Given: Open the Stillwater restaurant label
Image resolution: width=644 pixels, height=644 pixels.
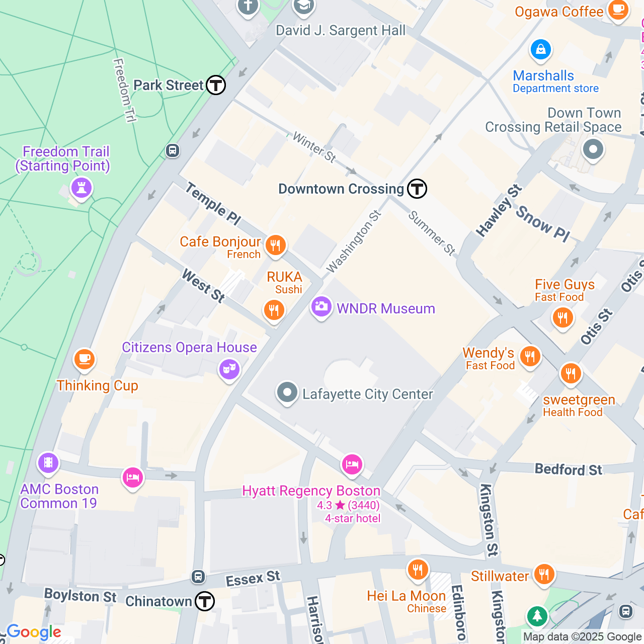Looking at the screenshot, I should (500, 576).
